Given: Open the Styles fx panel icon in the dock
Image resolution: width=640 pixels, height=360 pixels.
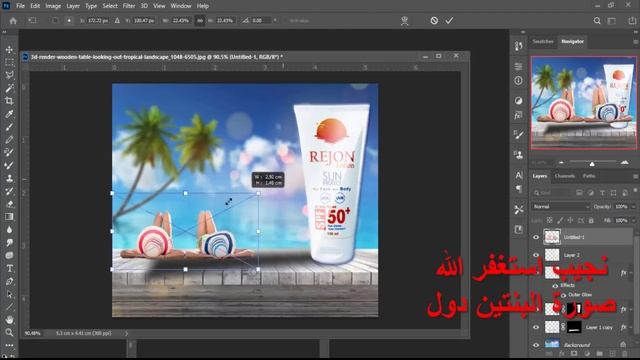Looking at the screenshot, I should point(518,116).
